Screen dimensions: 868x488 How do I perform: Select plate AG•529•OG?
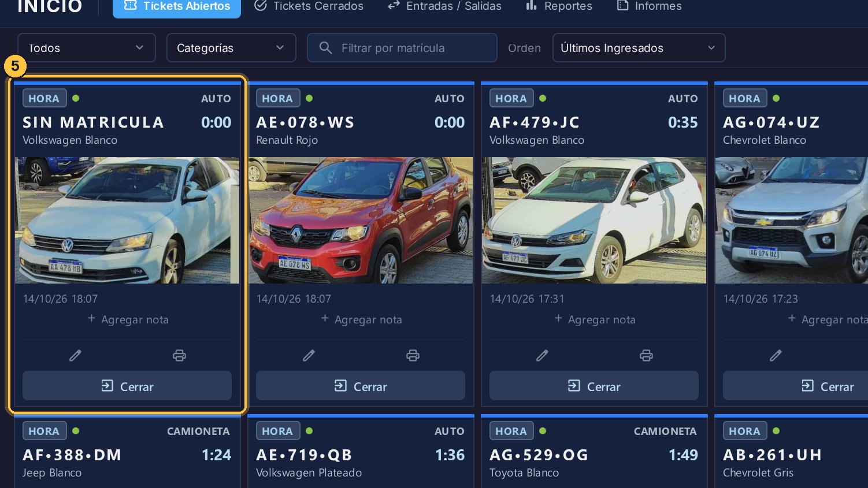539,455
